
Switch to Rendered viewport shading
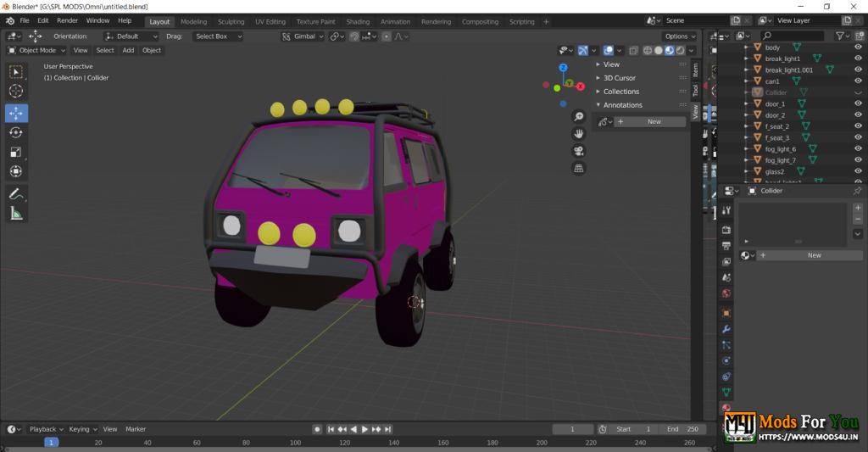point(681,50)
